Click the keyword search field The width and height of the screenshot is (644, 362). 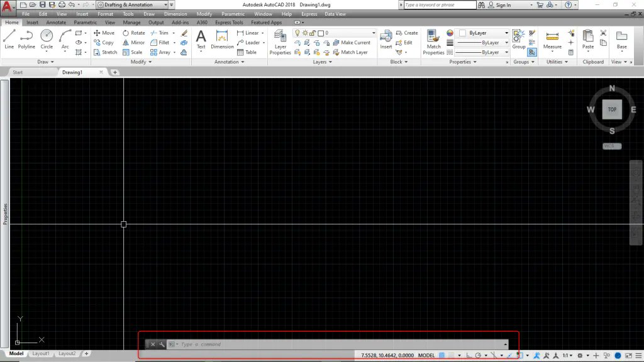pos(440,5)
